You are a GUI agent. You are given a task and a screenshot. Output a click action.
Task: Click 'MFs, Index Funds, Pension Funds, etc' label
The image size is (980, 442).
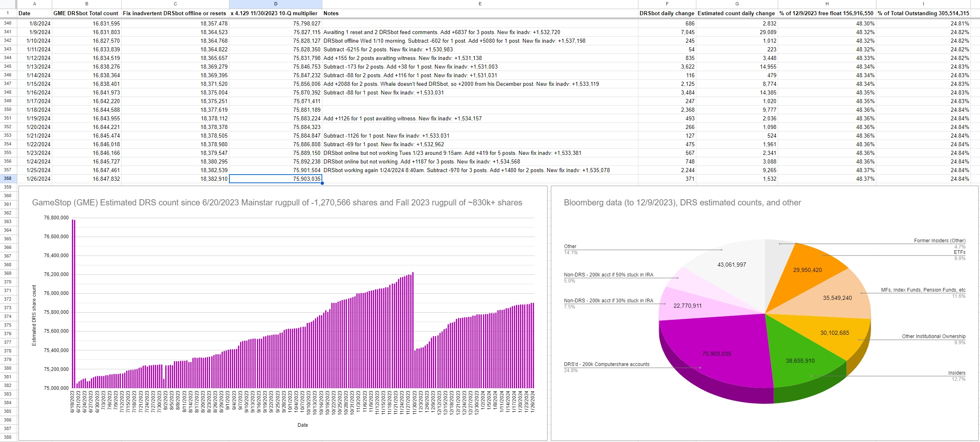click(923, 290)
